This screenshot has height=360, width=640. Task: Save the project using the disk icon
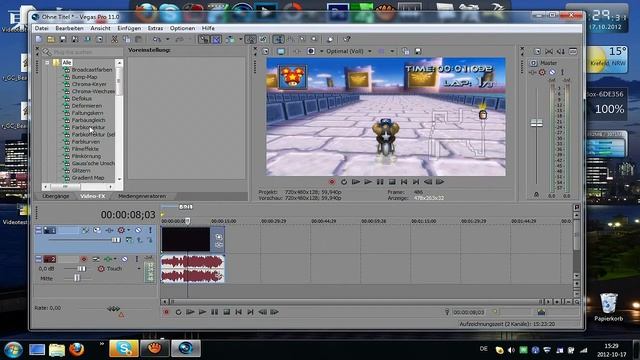[63, 39]
